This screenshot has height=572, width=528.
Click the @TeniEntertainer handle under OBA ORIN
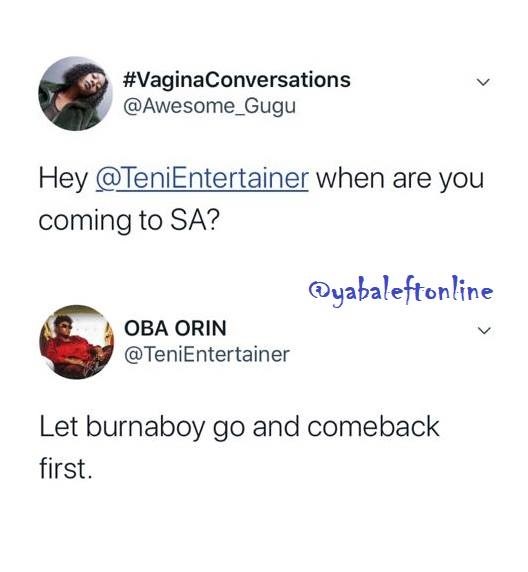pos(207,354)
